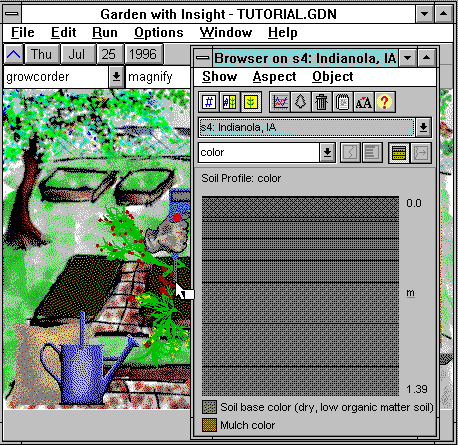Click the 25 day button
The image size is (458, 445).
(x=109, y=54)
